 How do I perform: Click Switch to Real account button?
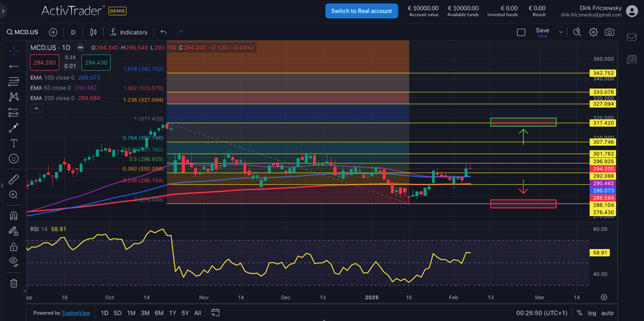[361, 11]
